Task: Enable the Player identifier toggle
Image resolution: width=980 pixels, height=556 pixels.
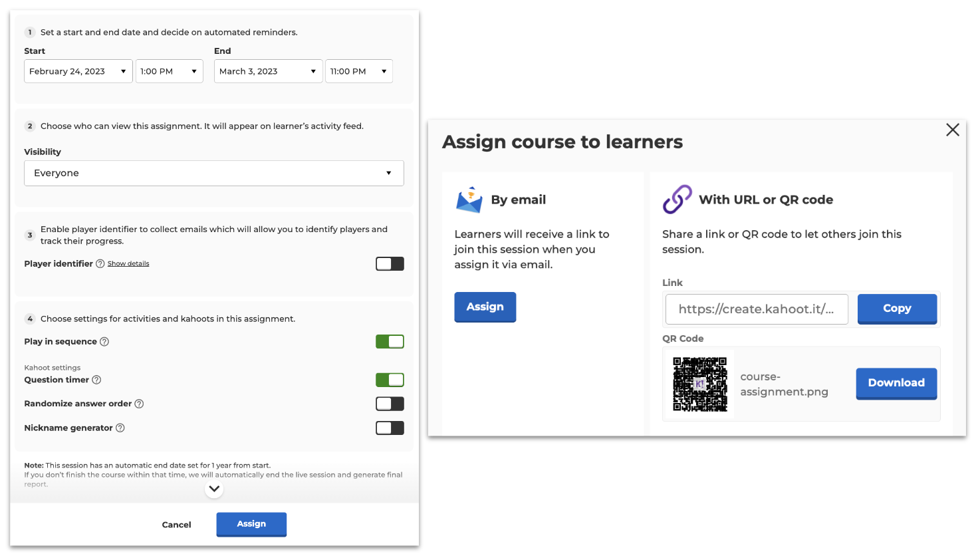Action: 390,264
